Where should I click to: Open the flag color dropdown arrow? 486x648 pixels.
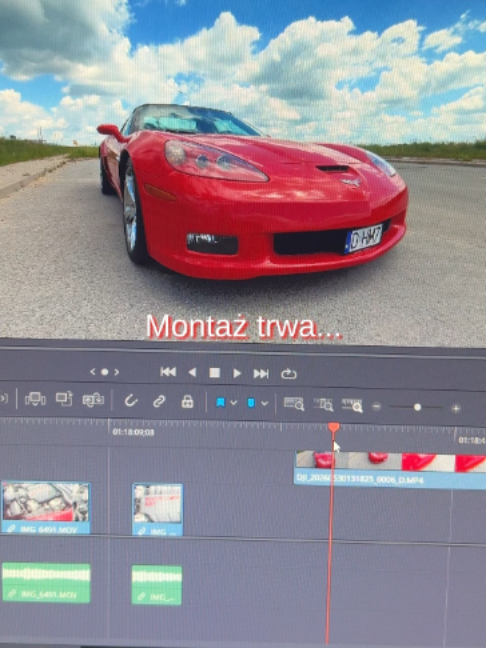point(234,403)
